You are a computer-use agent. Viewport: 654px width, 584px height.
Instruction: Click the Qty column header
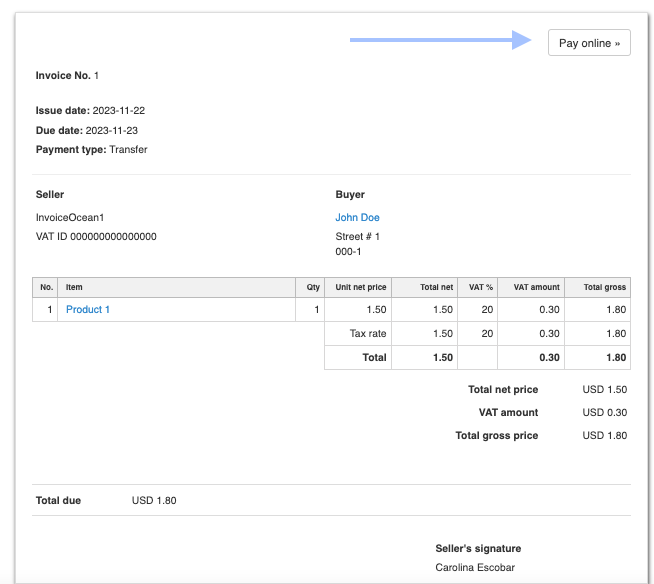[x=313, y=288]
